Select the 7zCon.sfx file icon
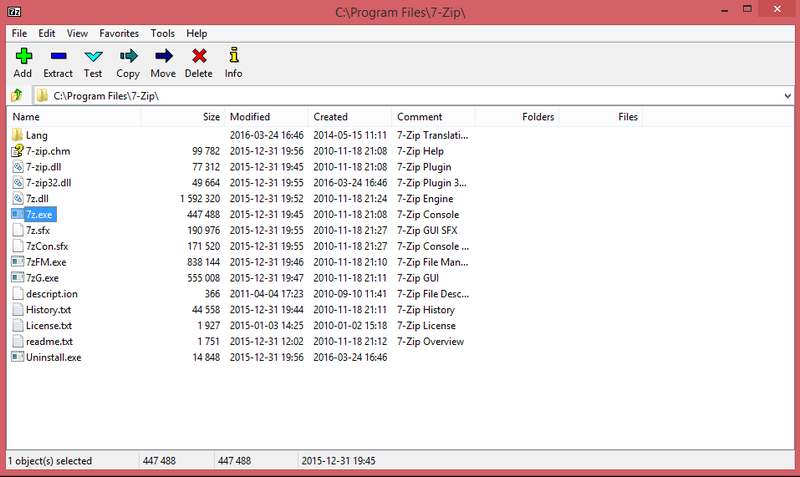This screenshot has height=477, width=800. click(x=17, y=246)
